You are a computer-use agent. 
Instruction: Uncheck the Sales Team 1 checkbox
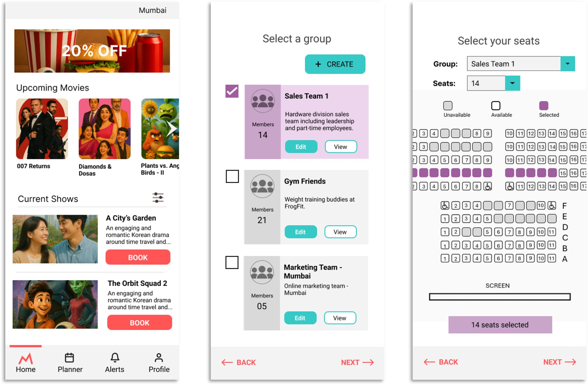pos(232,91)
